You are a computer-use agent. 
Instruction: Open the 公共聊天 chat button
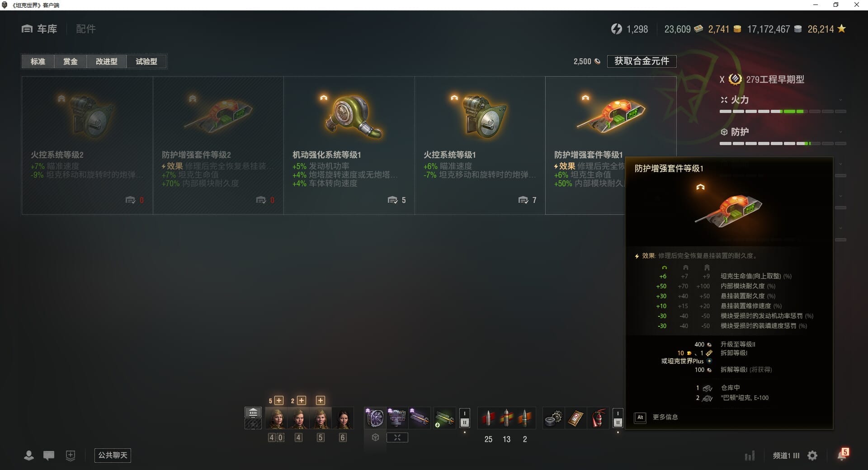pos(113,455)
